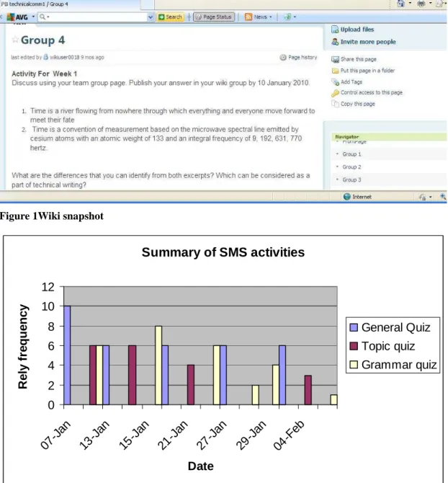Click the zoom magnifier icon in status bar
The width and height of the screenshot is (448, 483).
pyautogui.click(x=443, y=197)
